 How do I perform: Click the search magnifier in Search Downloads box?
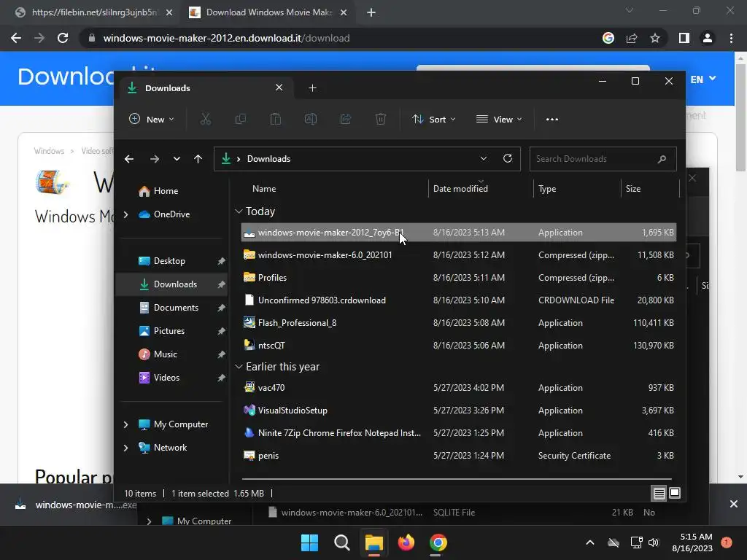(x=662, y=158)
